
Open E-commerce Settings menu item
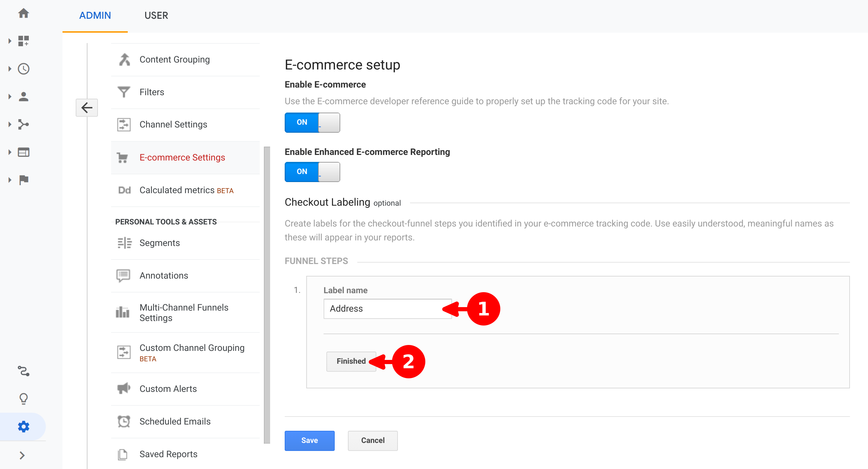click(x=182, y=158)
